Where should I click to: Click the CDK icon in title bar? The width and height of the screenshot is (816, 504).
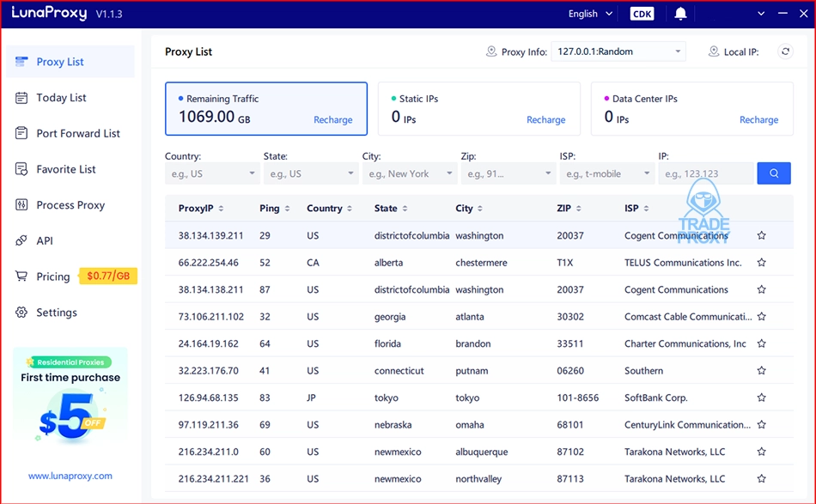pos(642,14)
